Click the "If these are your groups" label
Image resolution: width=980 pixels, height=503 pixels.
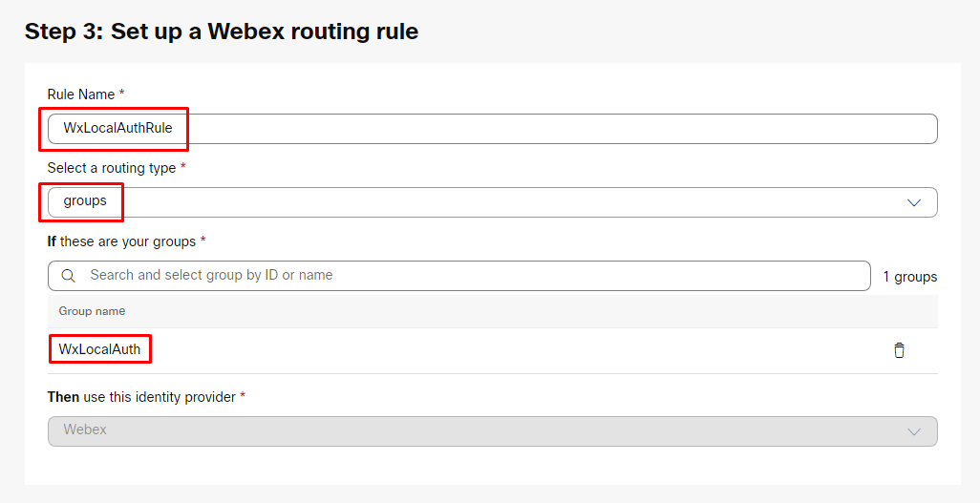pos(120,241)
